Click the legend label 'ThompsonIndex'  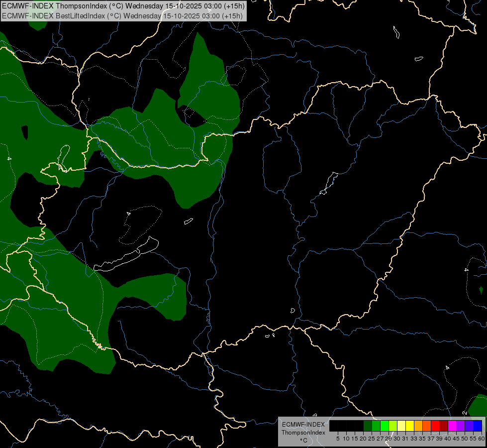pos(303,433)
